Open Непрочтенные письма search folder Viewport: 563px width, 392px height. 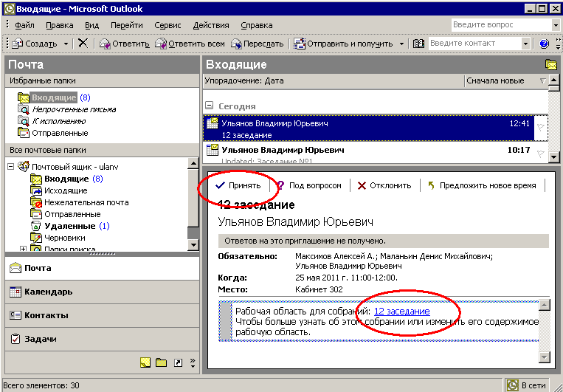(74, 109)
